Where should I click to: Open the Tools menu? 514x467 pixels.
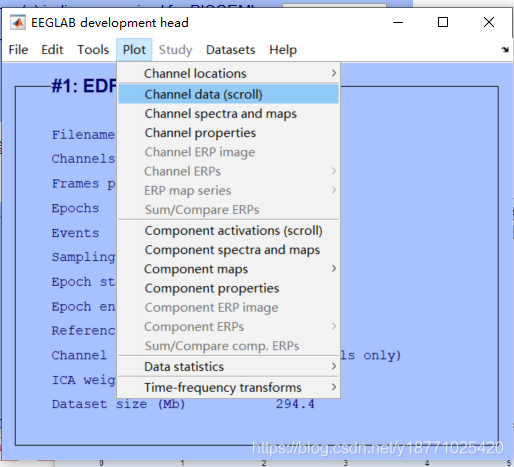pyautogui.click(x=93, y=50)
